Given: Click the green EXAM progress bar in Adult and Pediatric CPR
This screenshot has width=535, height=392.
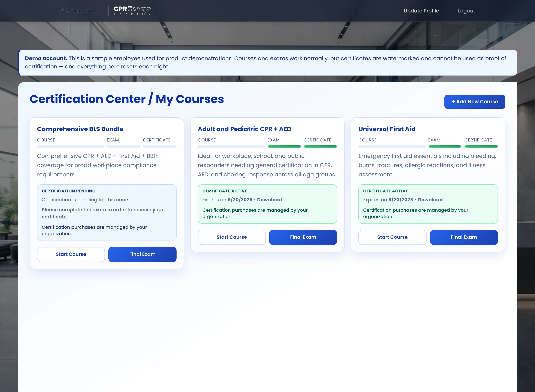Looking at the screenshot, I should coord(284,146).
